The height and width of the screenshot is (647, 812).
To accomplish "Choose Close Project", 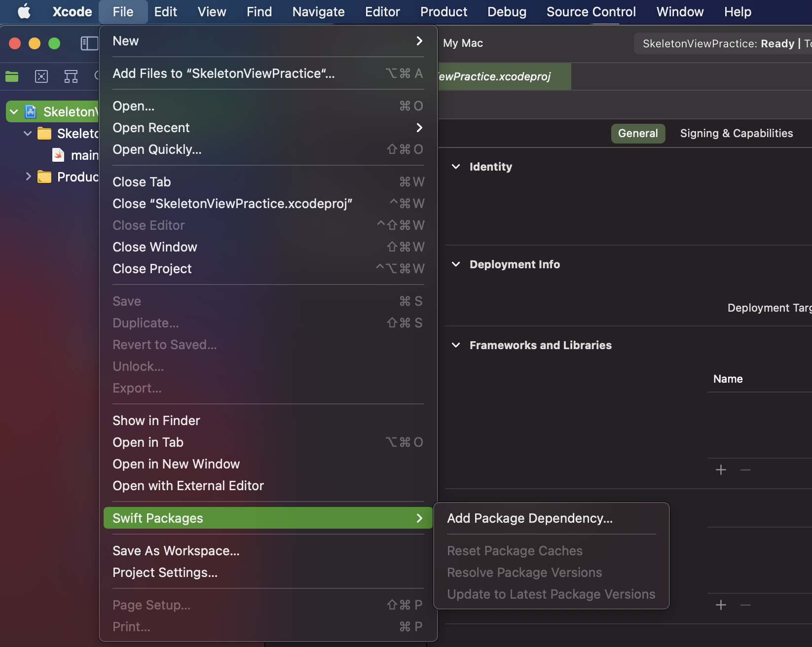I will pyautogui.click(x=268, y=269).
